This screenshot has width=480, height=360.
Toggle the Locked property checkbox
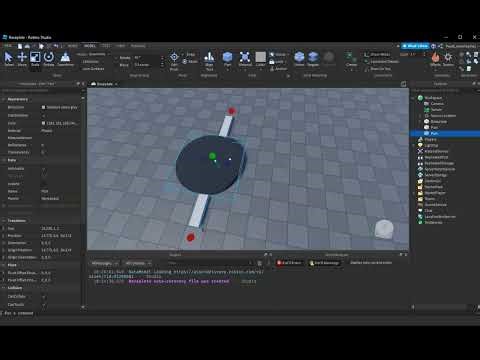43,184
